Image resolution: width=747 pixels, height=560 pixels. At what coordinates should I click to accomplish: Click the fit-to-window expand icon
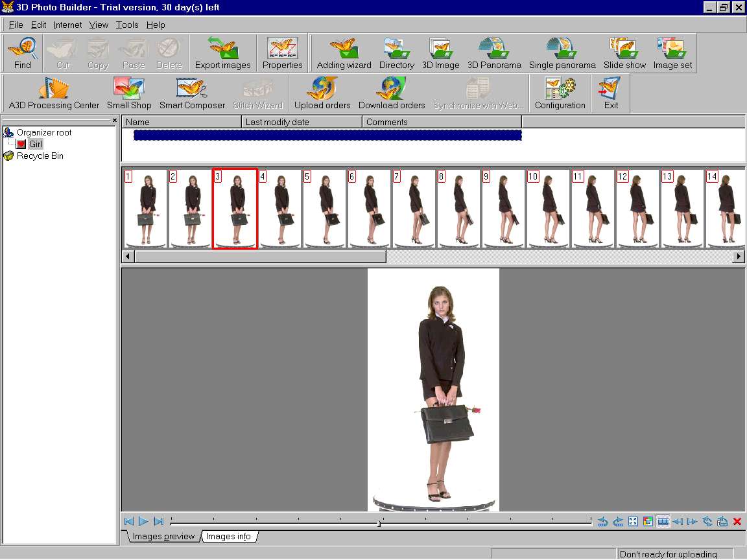(633, 521)
